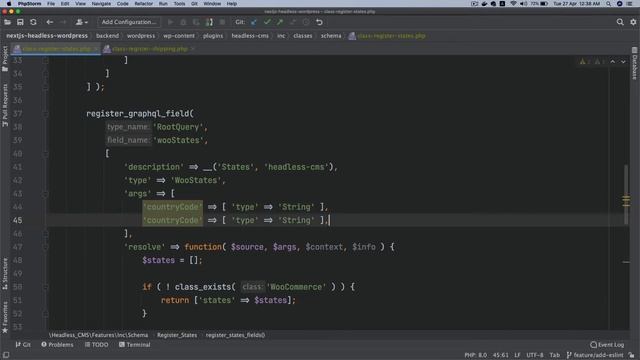Open the user/Code With Me dropdown
The image size is (640, 360).
pos(82,22)
